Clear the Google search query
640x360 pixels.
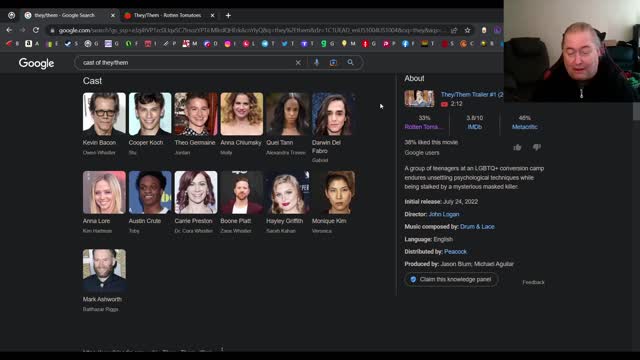tap(298, 62)
